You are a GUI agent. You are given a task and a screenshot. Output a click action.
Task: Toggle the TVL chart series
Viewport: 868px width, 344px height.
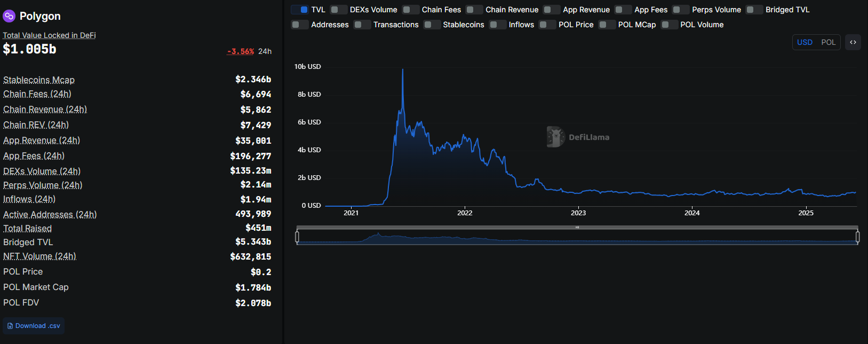300,10
